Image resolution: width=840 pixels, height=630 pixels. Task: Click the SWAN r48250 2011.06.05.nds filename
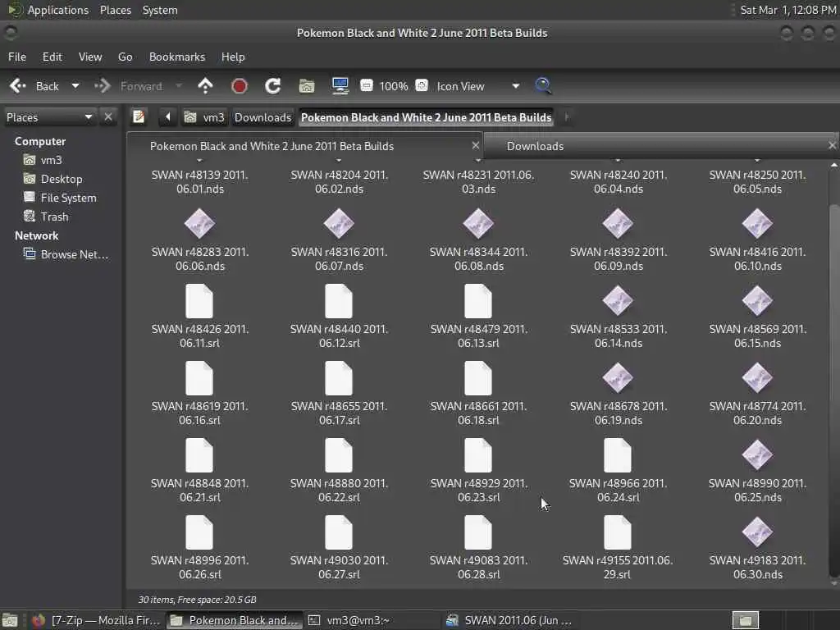[757, 182]
